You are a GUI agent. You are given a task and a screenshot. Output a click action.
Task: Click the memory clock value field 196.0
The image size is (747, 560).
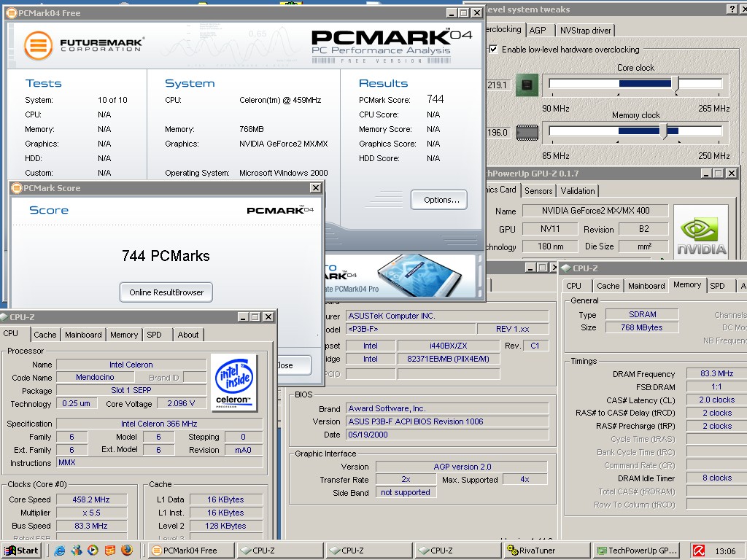498,133
